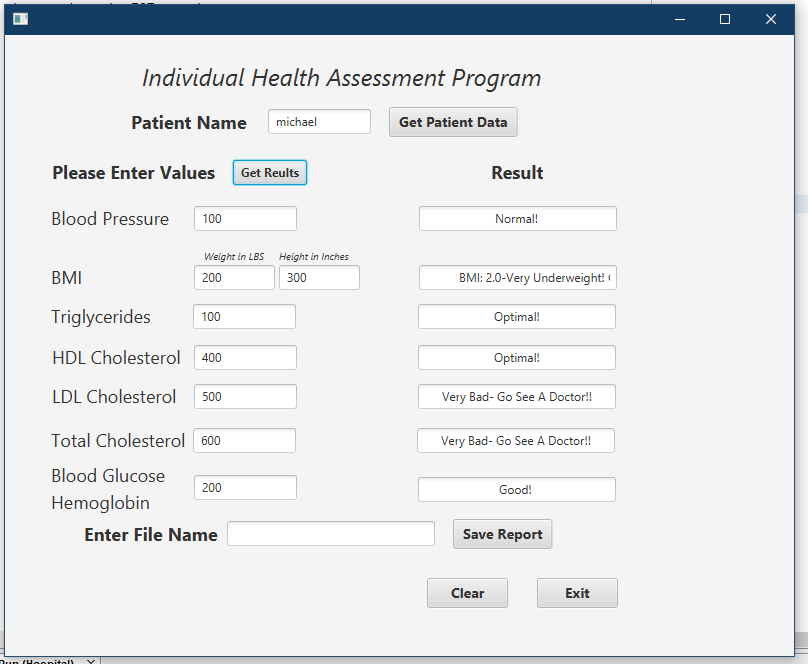Close the Run (Hospital) tab
This screenshot has height=664, width=808.
click(90, 661)
